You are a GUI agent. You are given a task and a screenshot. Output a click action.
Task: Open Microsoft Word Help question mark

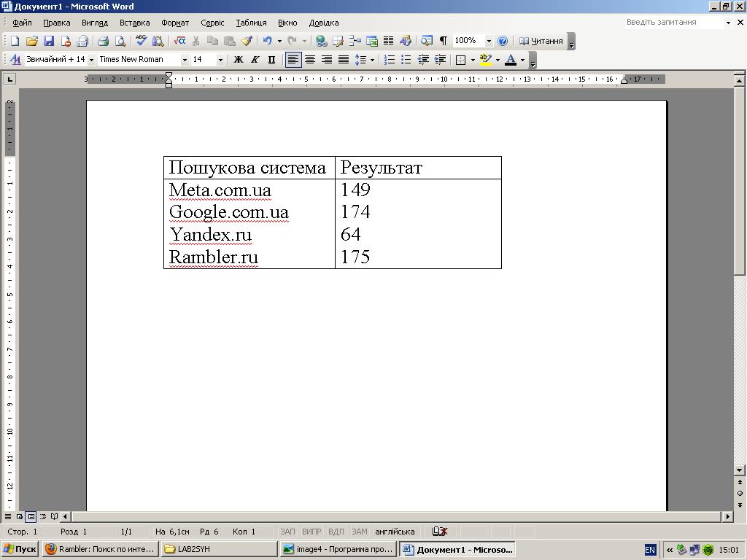pyautogui.click(x=503, y=41)
